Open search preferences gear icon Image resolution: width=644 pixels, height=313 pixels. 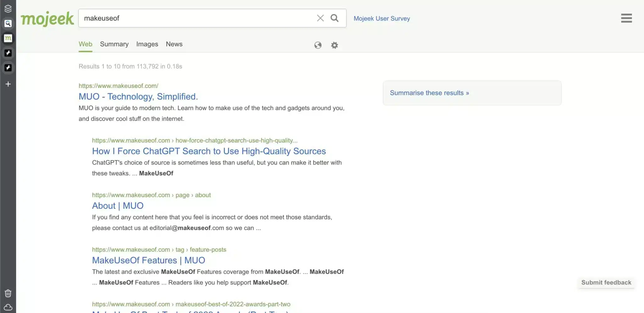(x=335, y=45)
